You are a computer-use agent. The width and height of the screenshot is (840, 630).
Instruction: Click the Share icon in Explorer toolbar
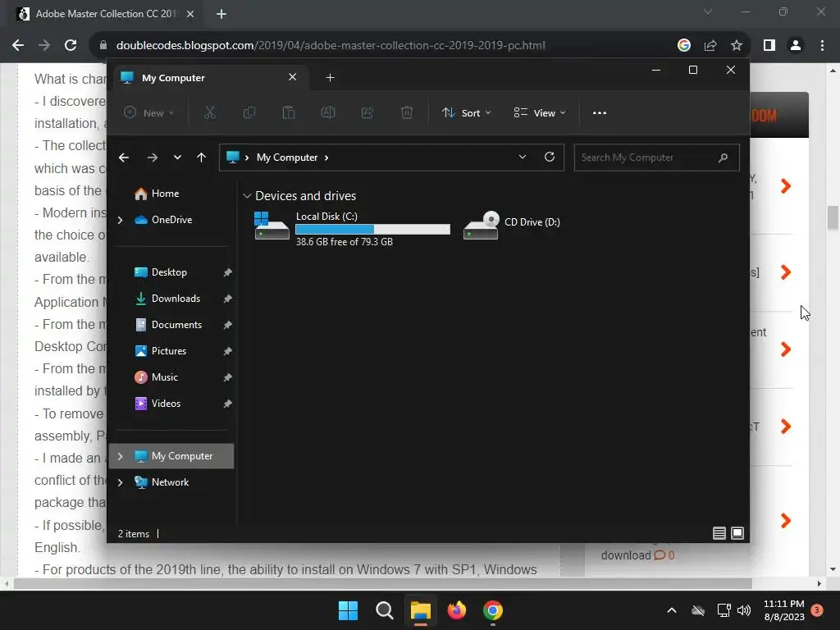(367, 112)
